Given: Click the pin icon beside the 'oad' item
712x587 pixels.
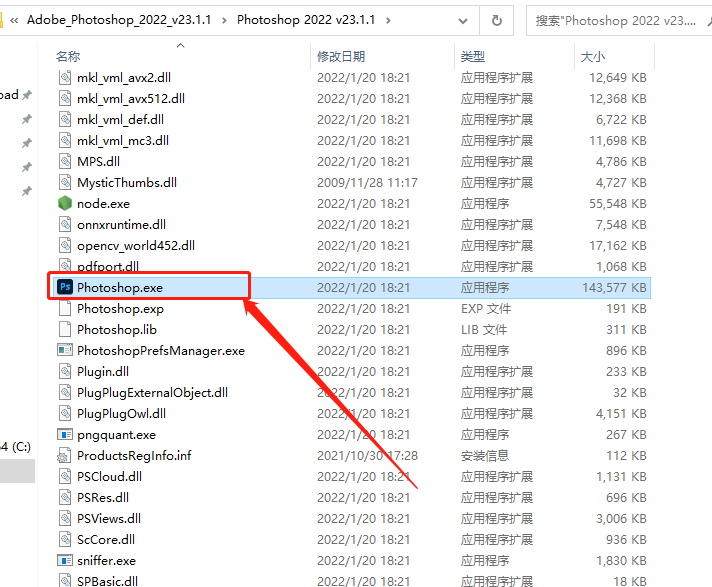Looking at the screenshot, I should coord(27,95).
